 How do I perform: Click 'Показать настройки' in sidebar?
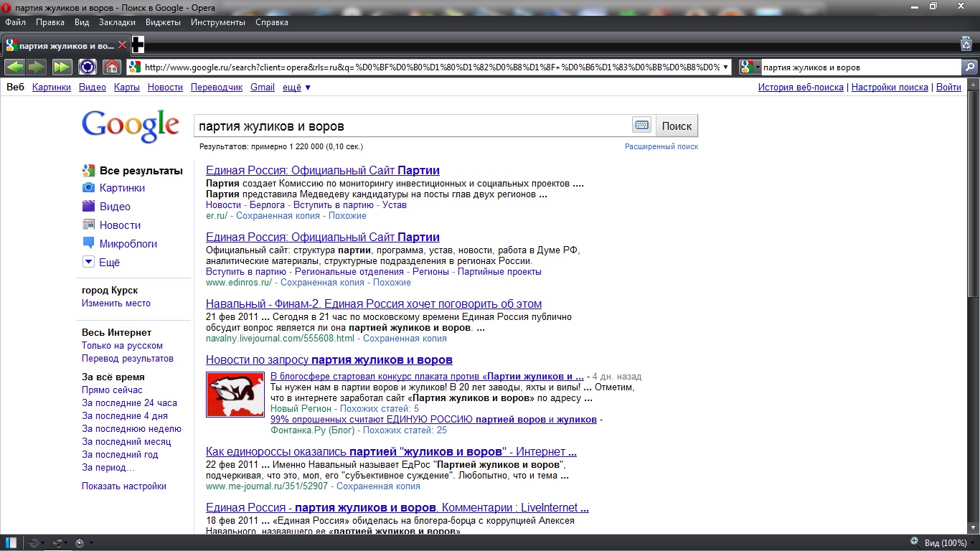pos(124,486)
